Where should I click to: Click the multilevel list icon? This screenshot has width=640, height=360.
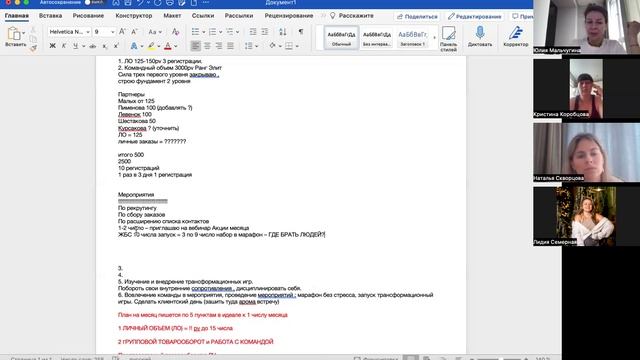[229, 31]
